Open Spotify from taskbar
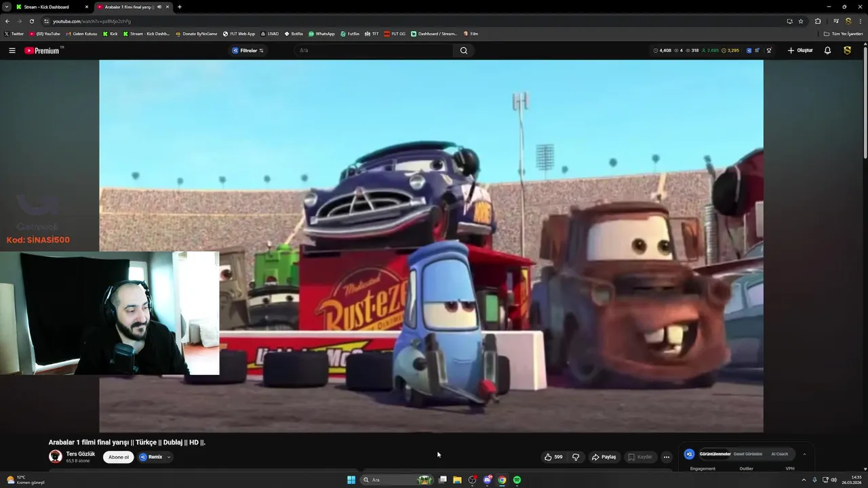The image size is (868, 488). coord(517,480)
